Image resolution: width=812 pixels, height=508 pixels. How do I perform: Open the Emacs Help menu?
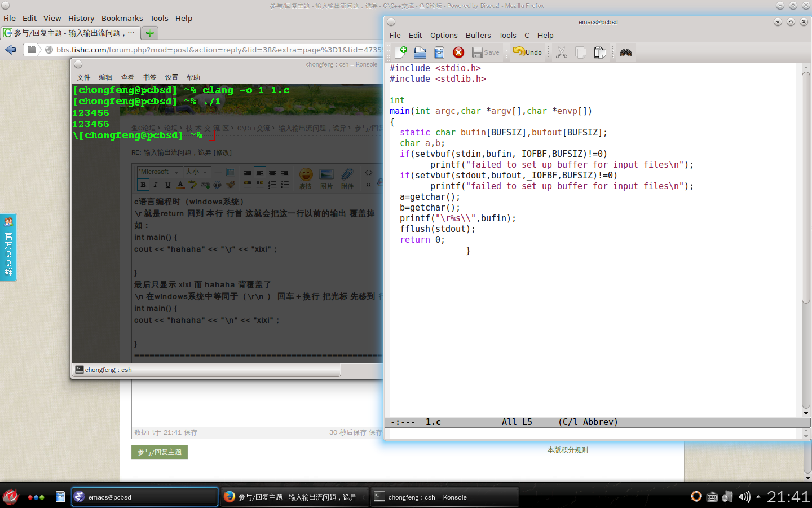545,35
